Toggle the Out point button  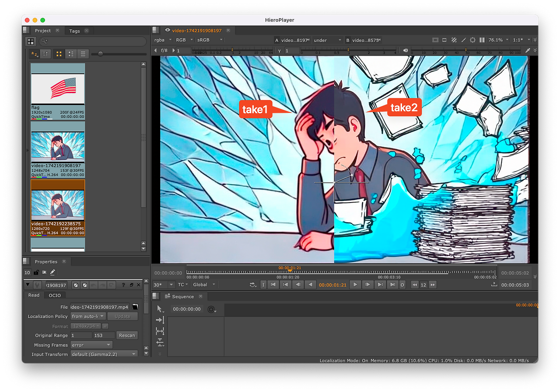pos(402,285)
